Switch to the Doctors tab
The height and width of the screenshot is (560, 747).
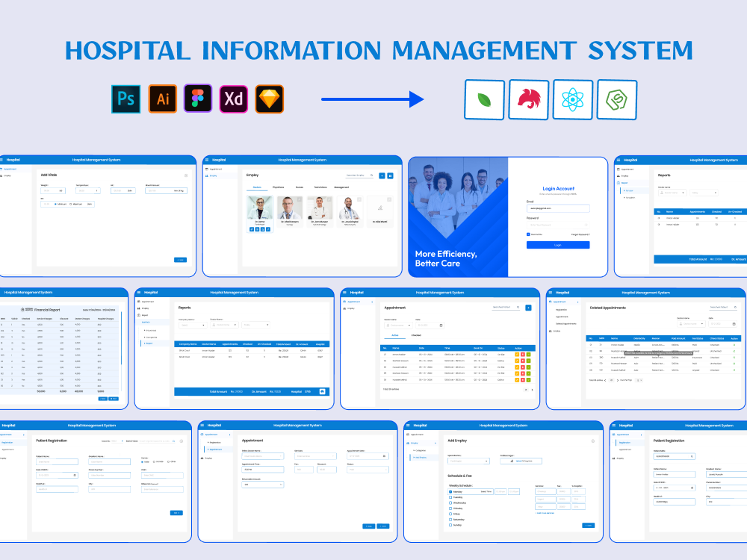pos(257,187)
